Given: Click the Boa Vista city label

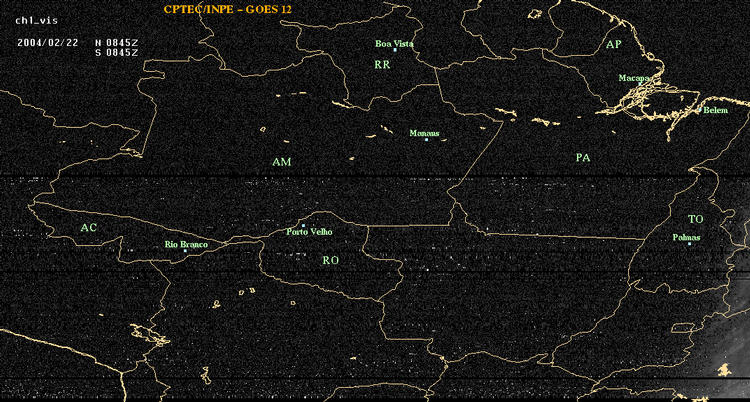Looking at the screenshot, I should (x=394, y=44).
